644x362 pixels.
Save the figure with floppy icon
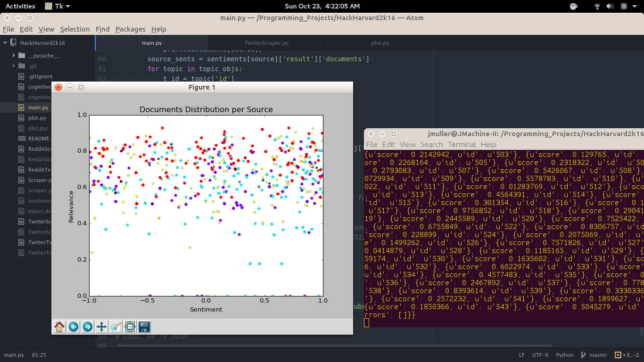click(144, 327)
